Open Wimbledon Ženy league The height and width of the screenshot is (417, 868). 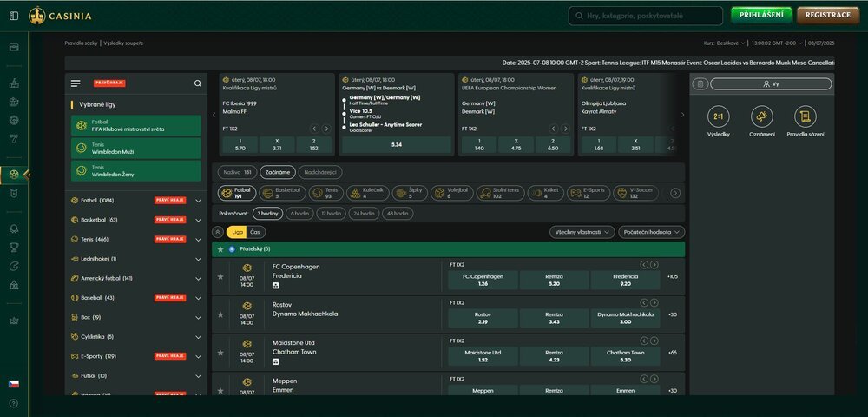point(135,171)
